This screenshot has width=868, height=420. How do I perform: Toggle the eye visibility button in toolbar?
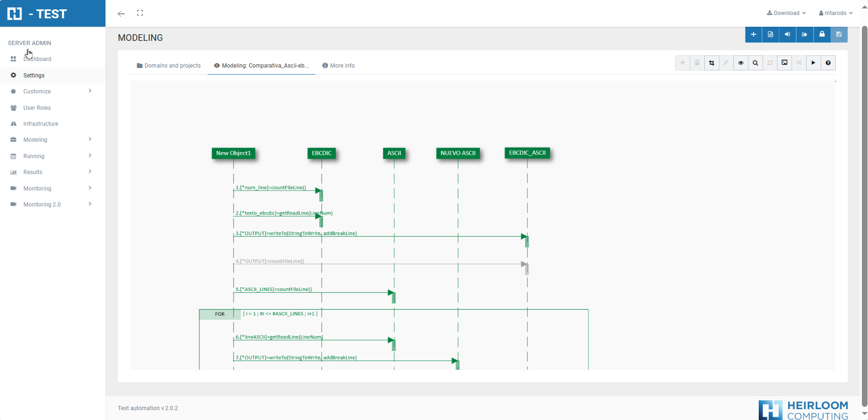pyautogui.click(x=741, y=63)
